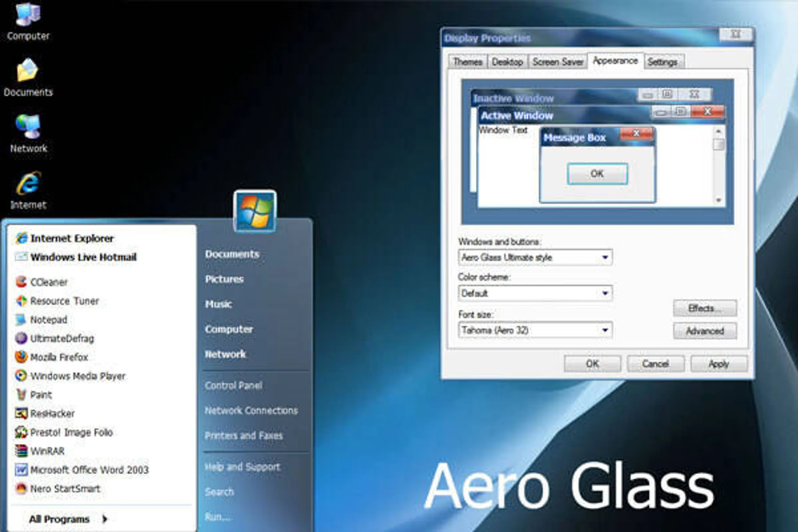Click the WinRAR icon in Start menu

[x=21, y=451]
